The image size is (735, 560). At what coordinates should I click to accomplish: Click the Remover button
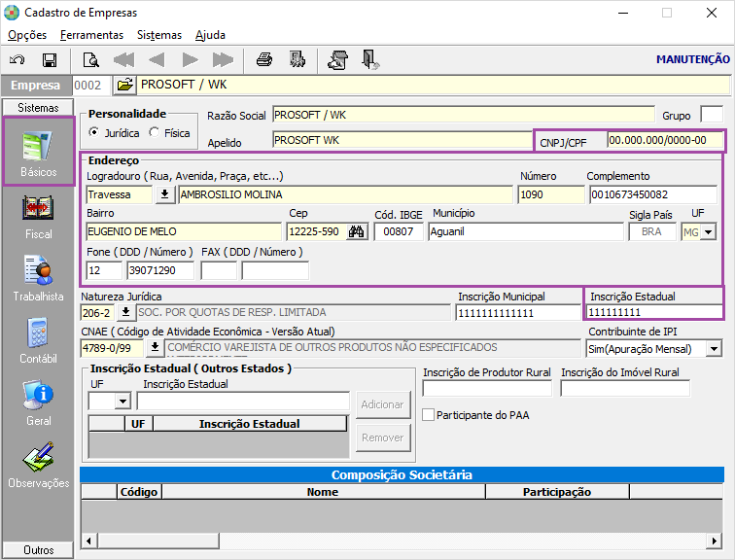pyautogui.click(x=382, y=437)
